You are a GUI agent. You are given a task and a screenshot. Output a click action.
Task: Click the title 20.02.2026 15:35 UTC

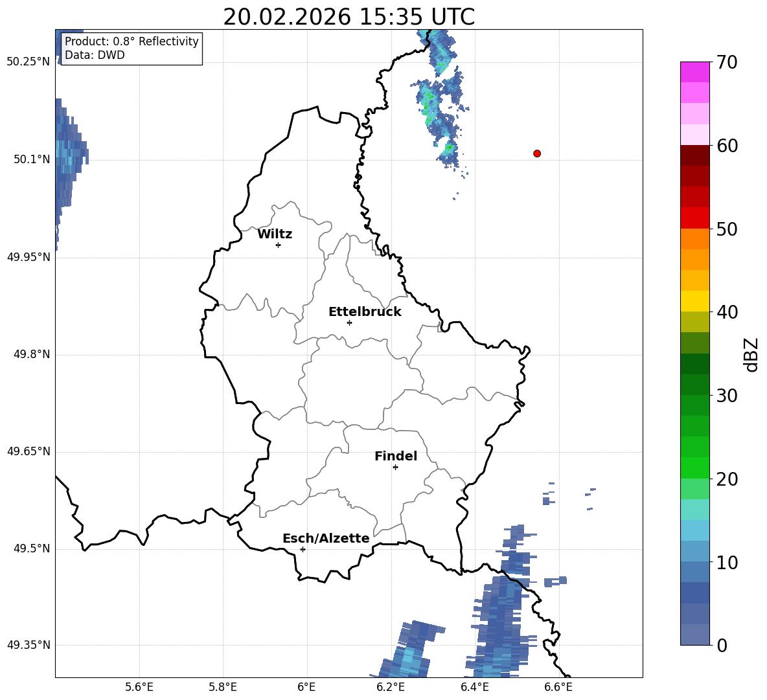click(x=349, y=17)
